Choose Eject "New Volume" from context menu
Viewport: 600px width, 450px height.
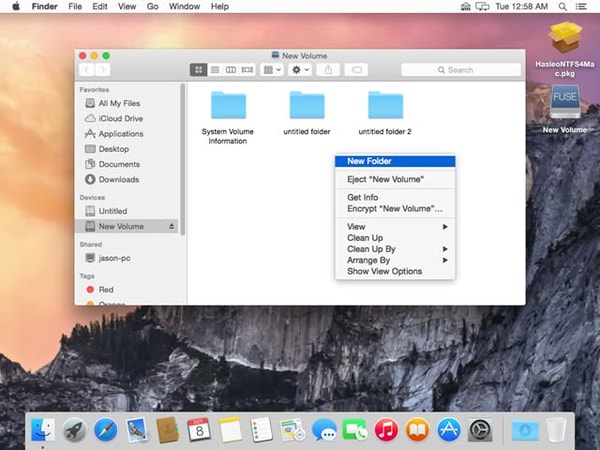[x=395, y=179]
